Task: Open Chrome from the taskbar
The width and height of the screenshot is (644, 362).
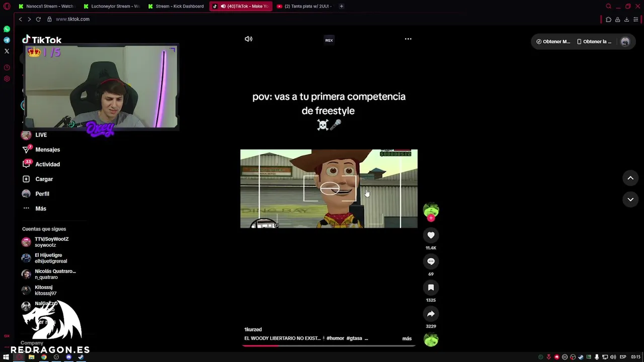Action: [44, 357]
